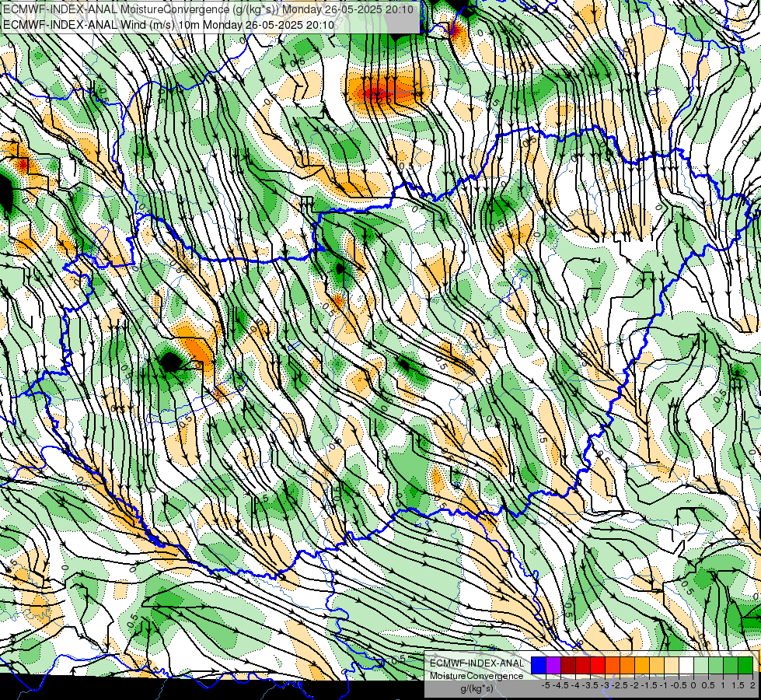Pick the legend swatch between -4 and -3.5
Viewport: 761px width, 700px height.
tap(583, 665)
